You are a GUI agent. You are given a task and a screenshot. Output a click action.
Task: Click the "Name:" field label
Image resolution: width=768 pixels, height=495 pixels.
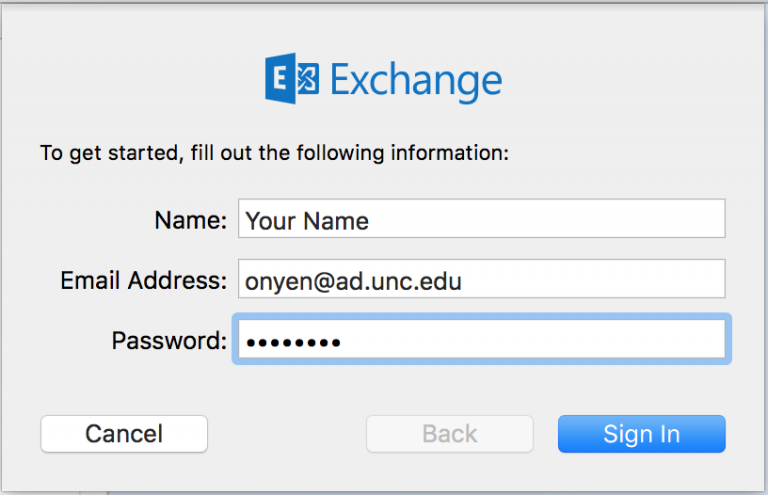[191, 220]
